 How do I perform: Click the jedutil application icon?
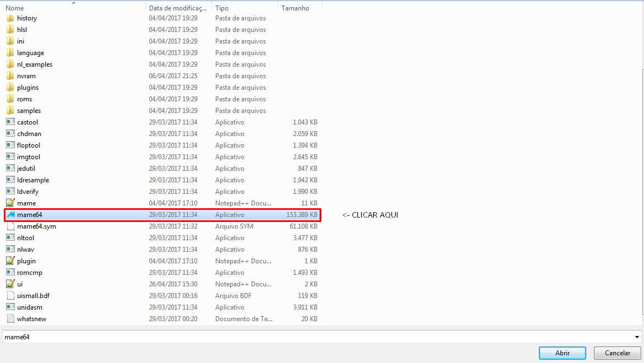click(x=10, y=168)
